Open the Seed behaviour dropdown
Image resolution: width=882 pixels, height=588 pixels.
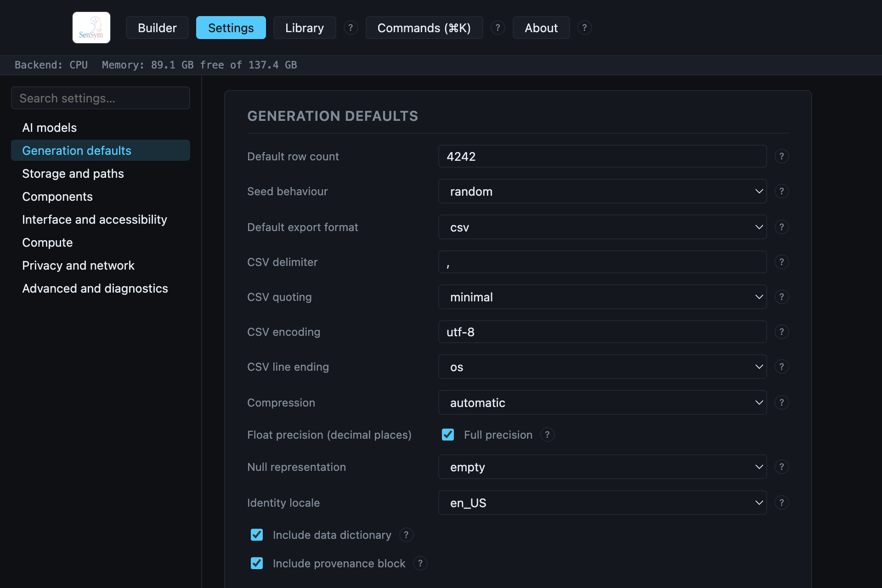[602, 191]
